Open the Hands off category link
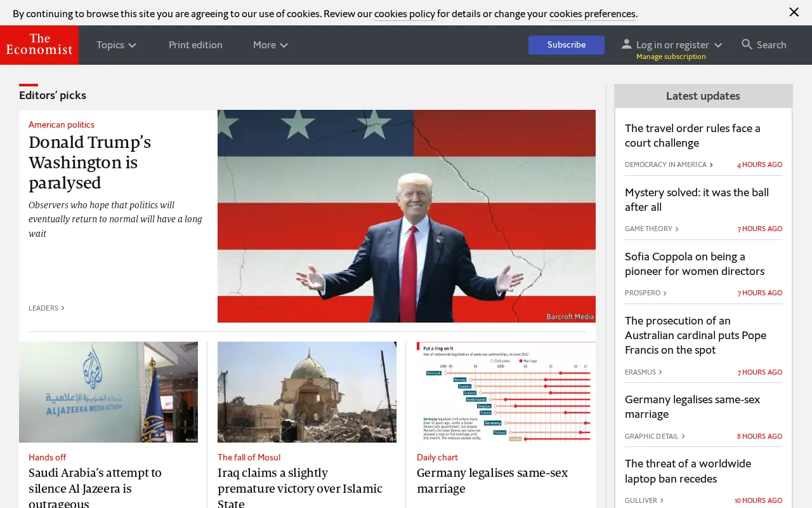 click(x=47, y=457)
